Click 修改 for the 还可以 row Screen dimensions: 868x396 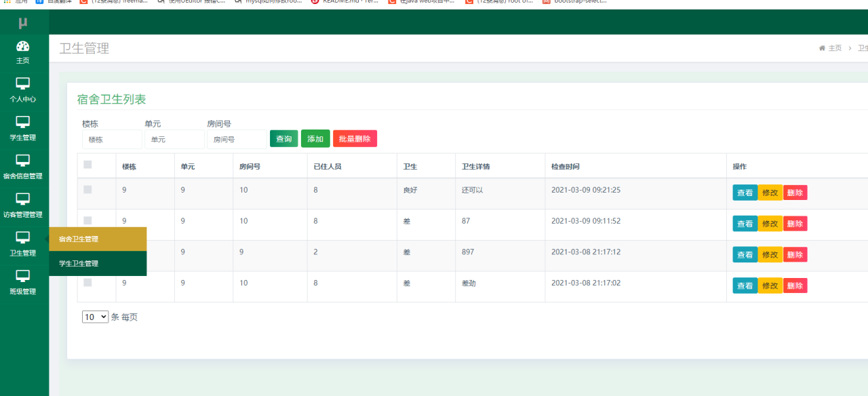[770, 193]
